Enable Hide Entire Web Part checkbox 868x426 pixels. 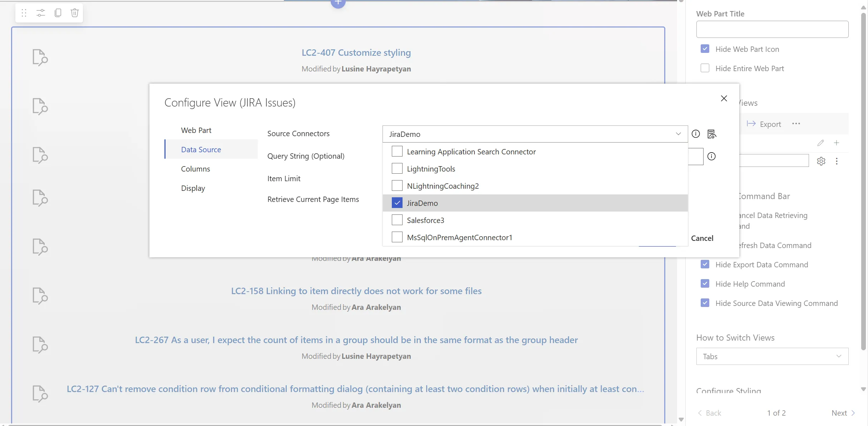705,68
